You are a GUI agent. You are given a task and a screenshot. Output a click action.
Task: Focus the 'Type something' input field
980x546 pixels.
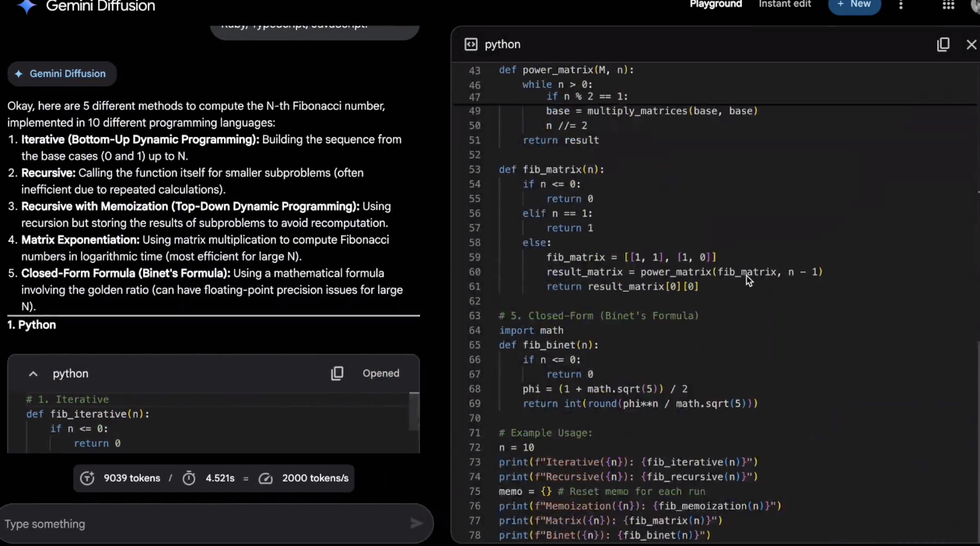[x=202, y=524]
